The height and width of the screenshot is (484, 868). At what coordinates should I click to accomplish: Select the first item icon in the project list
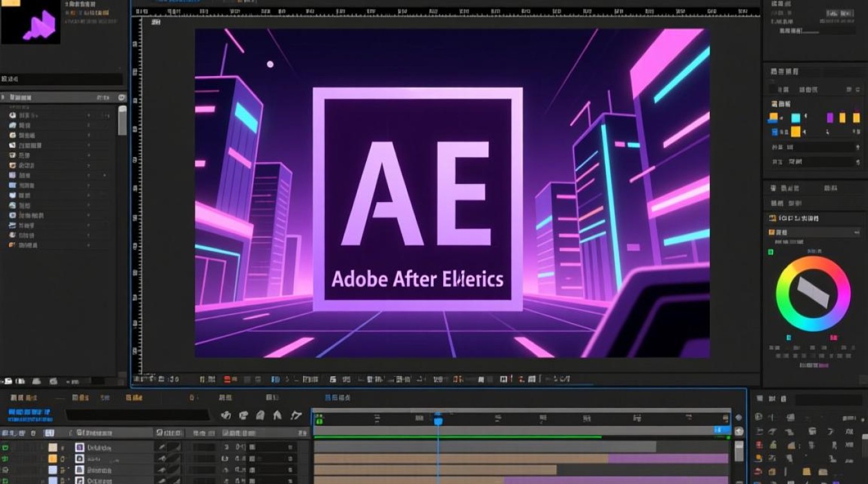point(12,114)
